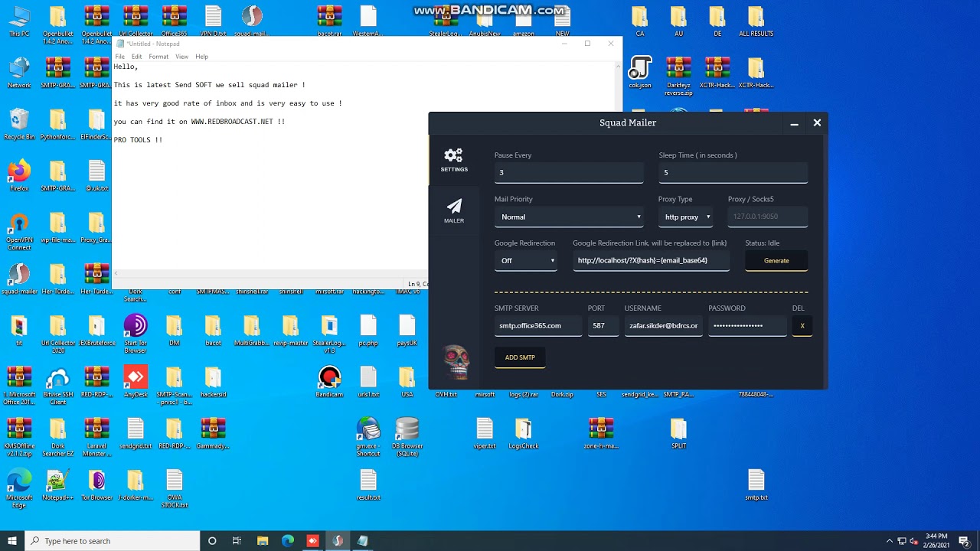The height and width of the screenshot is (551, 980).
Task: Delete the SMTP row with X button
Action: coord(802,326)
